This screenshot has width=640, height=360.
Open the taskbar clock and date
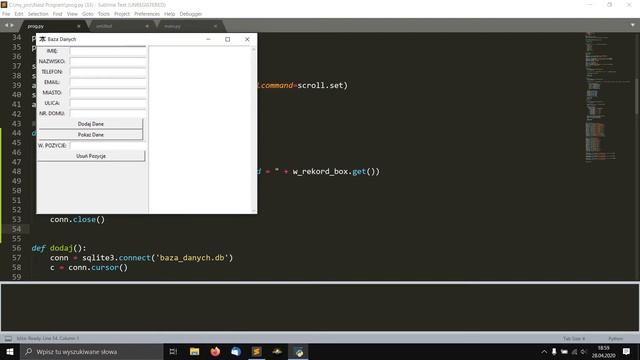(x=603, y=351)
